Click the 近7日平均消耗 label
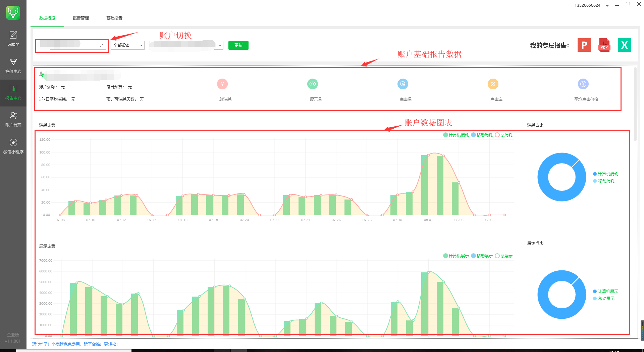 click(x=53, y=99)
